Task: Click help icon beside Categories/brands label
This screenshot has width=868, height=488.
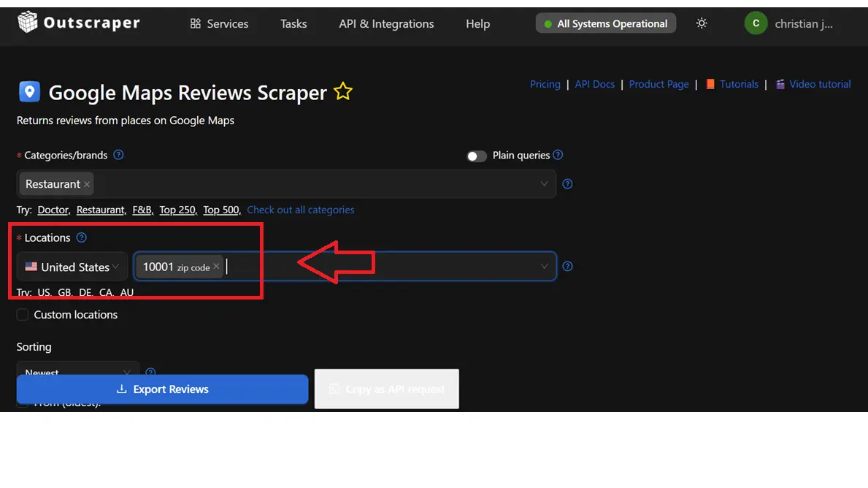Action: [x=118, y=155]
